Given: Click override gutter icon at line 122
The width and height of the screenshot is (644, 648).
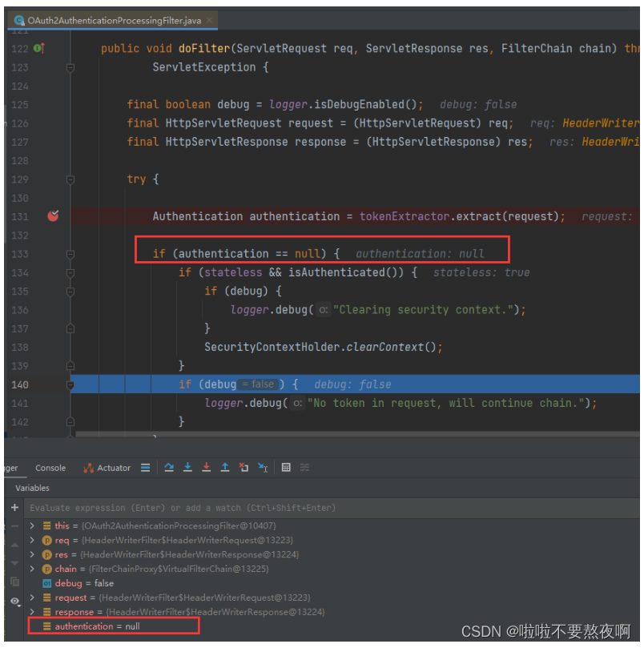Looking at the screenshot, I should [39, 48].
